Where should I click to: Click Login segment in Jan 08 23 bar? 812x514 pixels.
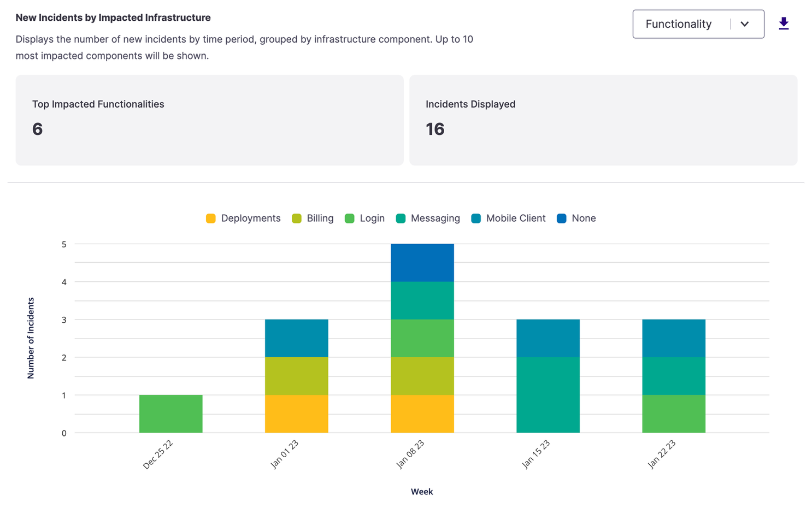(422, 339)
